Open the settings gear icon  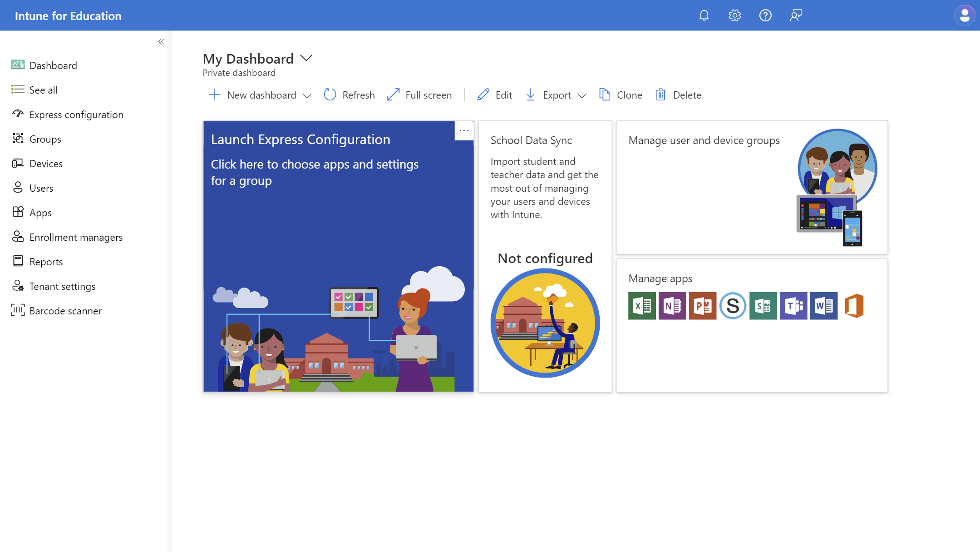734,15
